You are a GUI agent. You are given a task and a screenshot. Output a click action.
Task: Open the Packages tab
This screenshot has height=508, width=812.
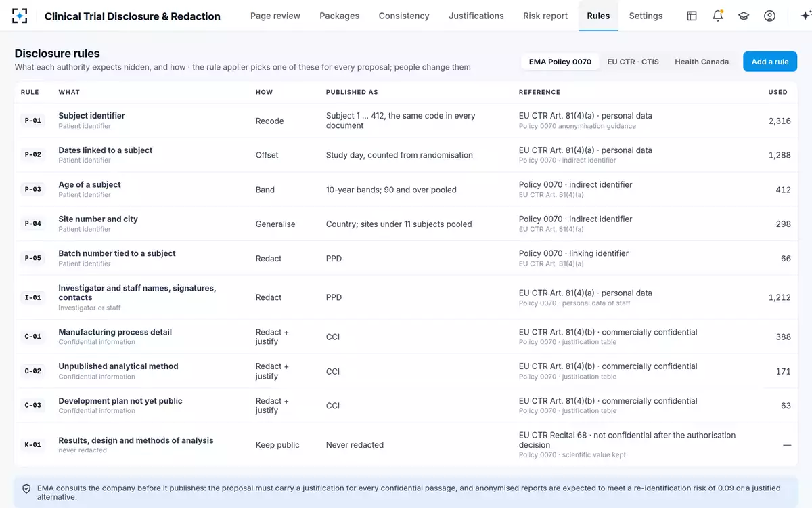[x=340, y=16]
